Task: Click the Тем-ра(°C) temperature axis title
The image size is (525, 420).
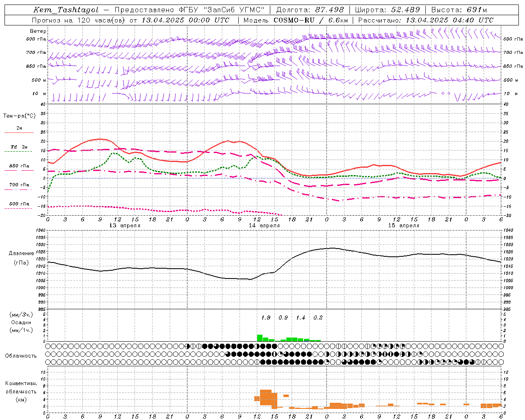Action: click(19, 116)
